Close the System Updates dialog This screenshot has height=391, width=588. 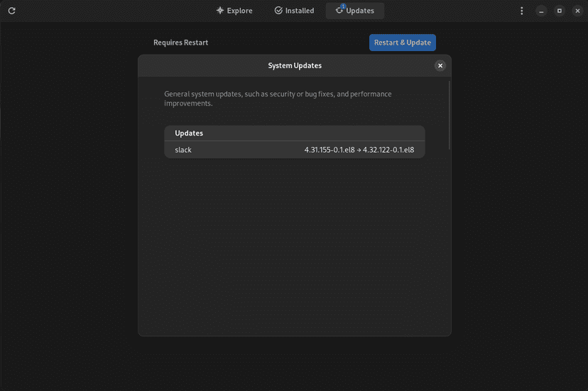click(x=440, y=65)
